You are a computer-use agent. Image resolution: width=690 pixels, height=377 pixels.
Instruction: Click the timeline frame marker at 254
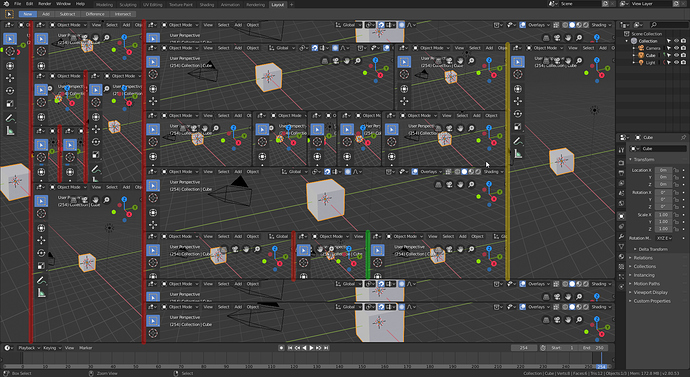click(x=601, y=366)
